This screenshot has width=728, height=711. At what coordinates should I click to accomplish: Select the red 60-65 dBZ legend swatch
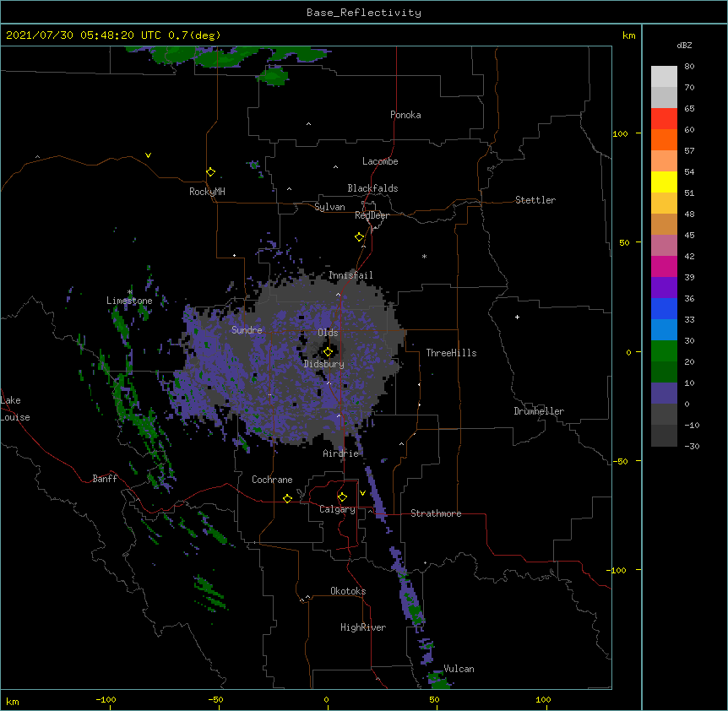(664, 119)
